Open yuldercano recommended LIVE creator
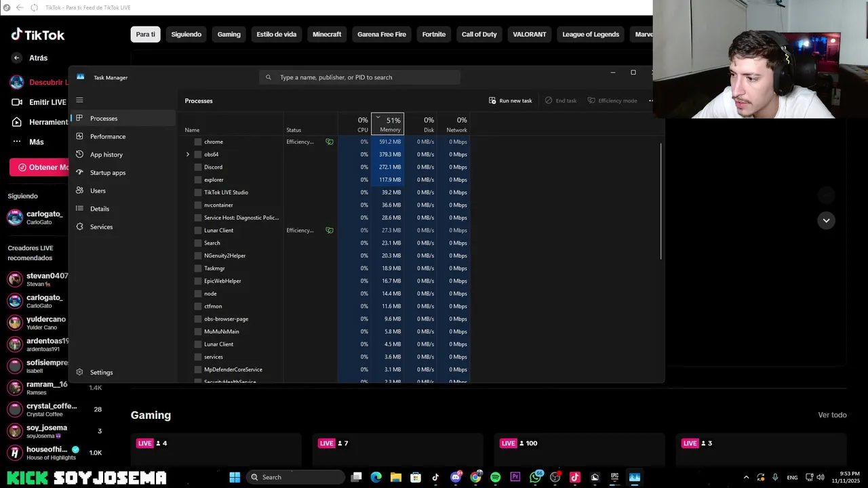Screen dimensions: 868x488 [38, 323]
